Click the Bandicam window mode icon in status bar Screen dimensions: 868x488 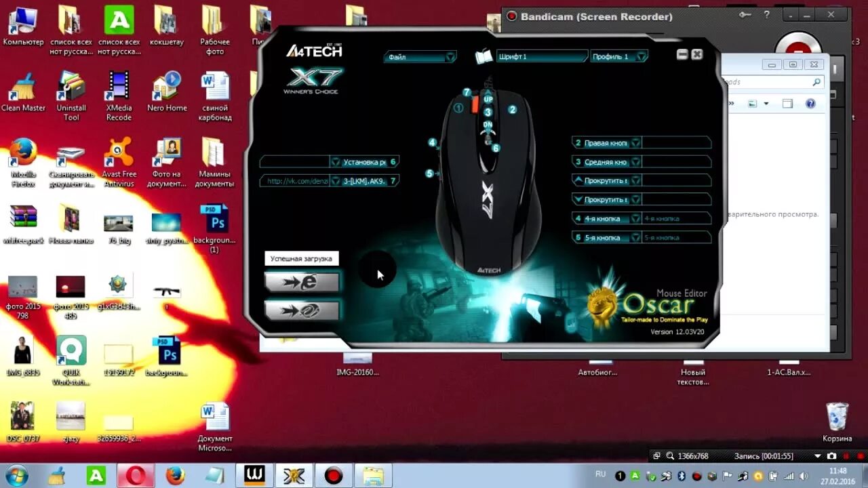(656, 456)
